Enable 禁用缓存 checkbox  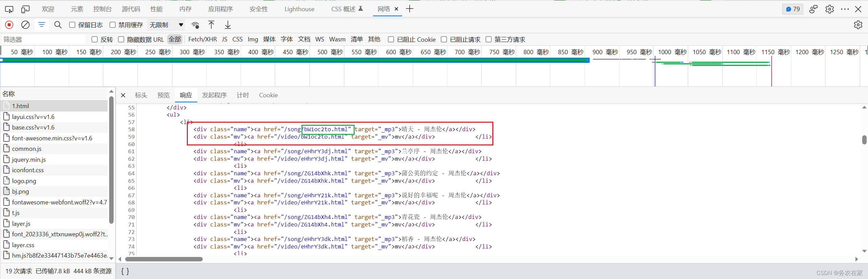coord(113,25)
